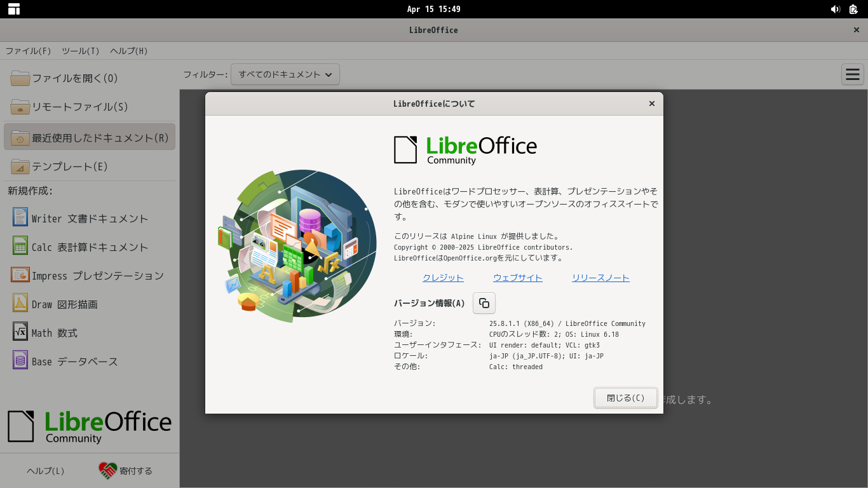
Task: Create a Writer 文書ドキュメント
Action: point(90,218)
